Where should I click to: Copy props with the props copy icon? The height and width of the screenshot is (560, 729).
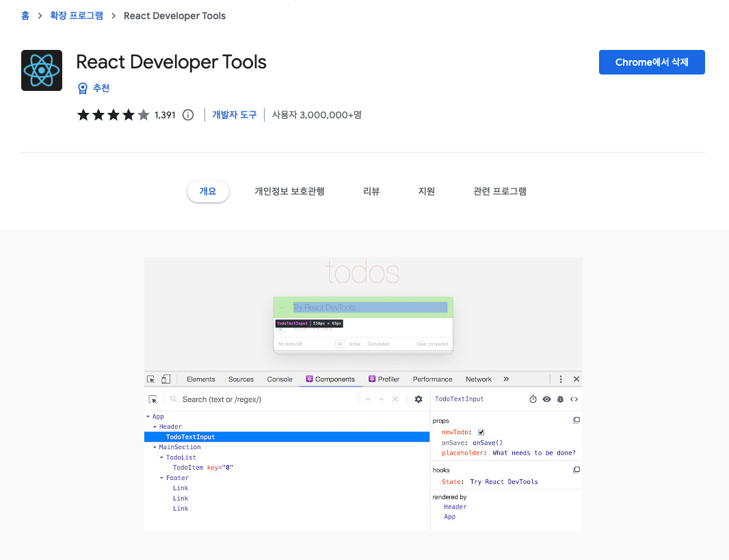(x=576, y=420)
